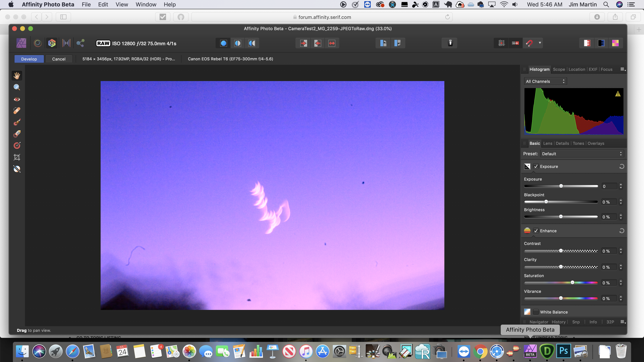Select the Zoom tool
Viewport: 644px width, 362px height.
point(17,87)
